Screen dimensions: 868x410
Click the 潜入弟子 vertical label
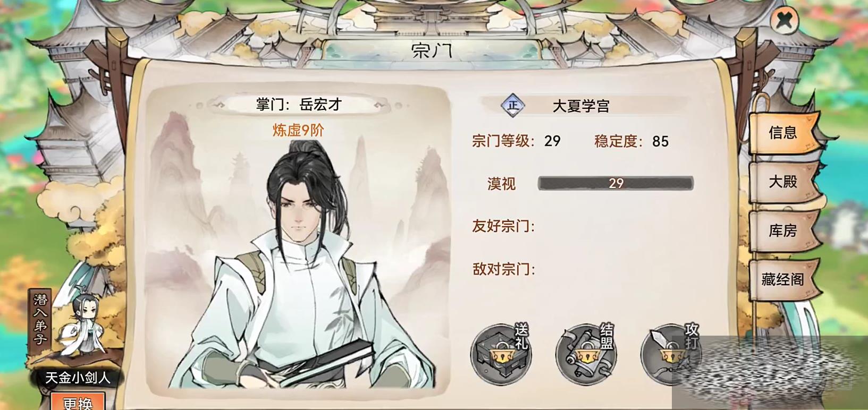click(x=40, y=318)
